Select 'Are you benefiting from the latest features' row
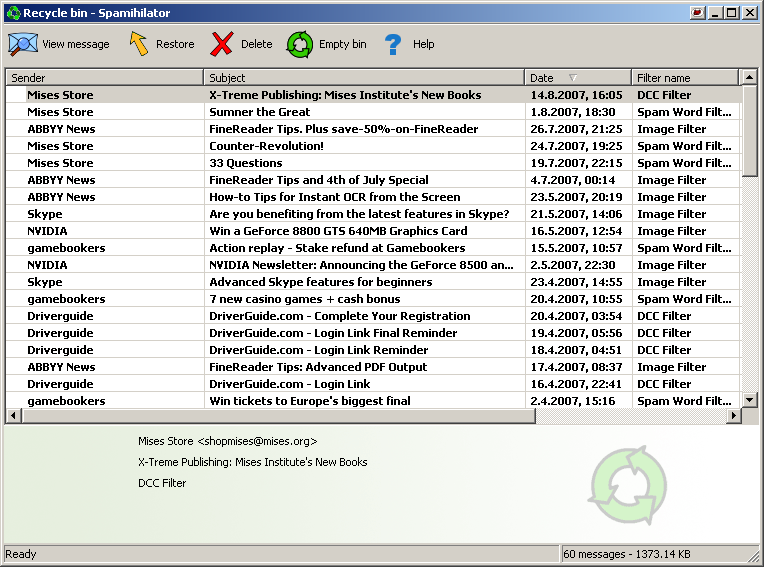This screenshot has width=764, height=567. coord(373,214)
